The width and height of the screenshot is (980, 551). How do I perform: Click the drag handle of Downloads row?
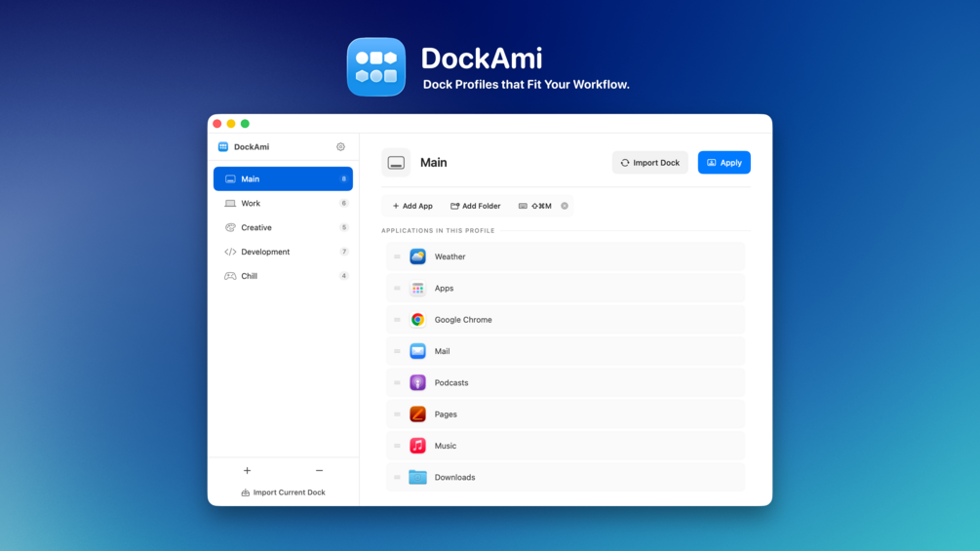coord(397,477)
